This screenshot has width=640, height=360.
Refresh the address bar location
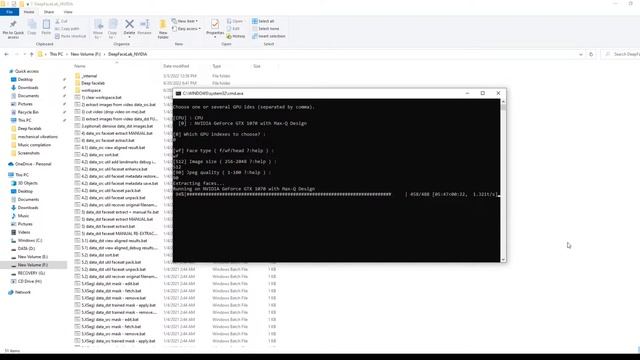point(591,54)
